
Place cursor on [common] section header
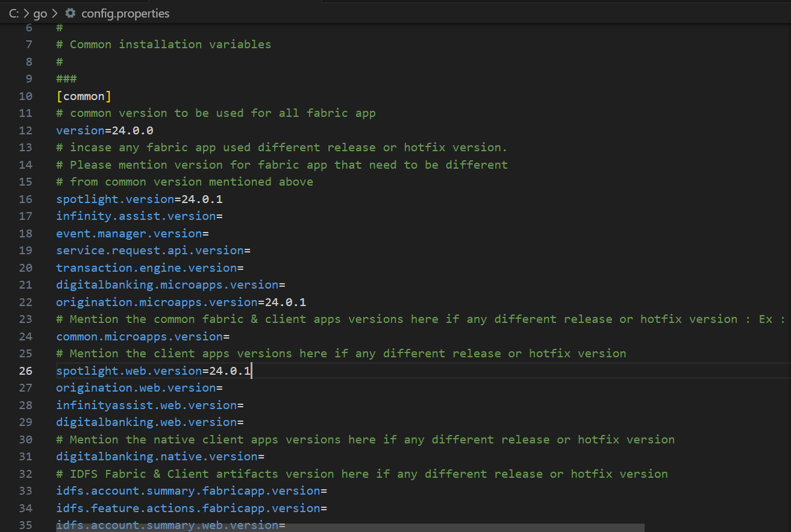84,96
